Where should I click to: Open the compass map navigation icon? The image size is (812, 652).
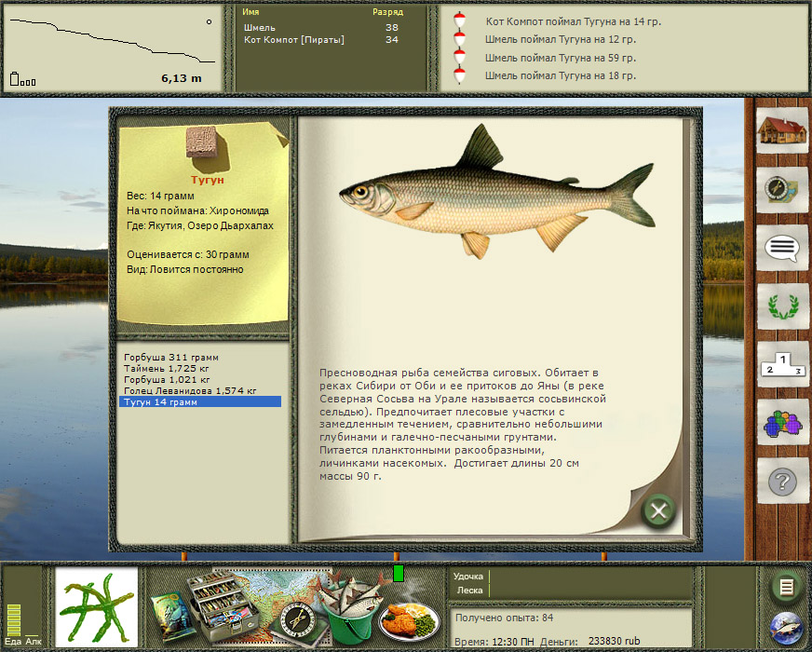tap(782, 189)
